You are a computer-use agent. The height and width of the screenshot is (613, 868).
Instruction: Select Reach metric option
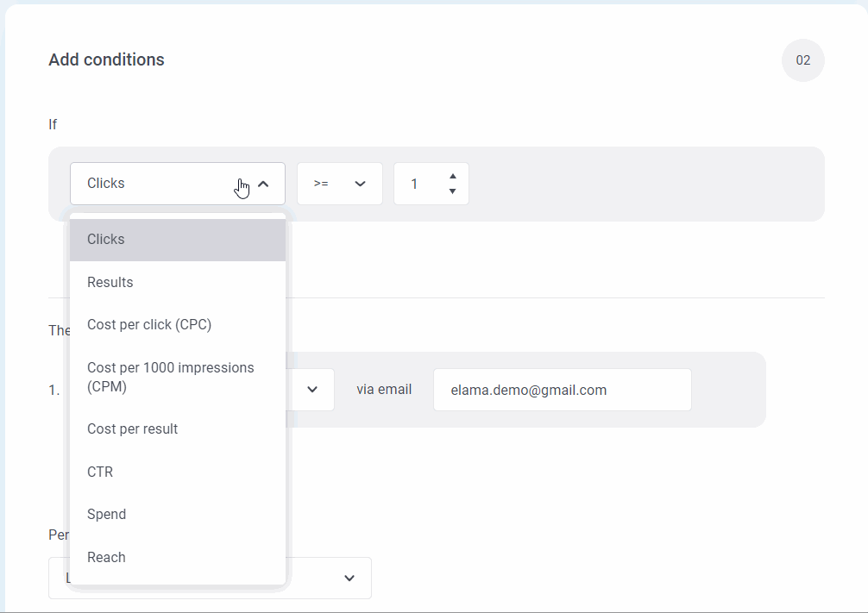pos(178,557)
